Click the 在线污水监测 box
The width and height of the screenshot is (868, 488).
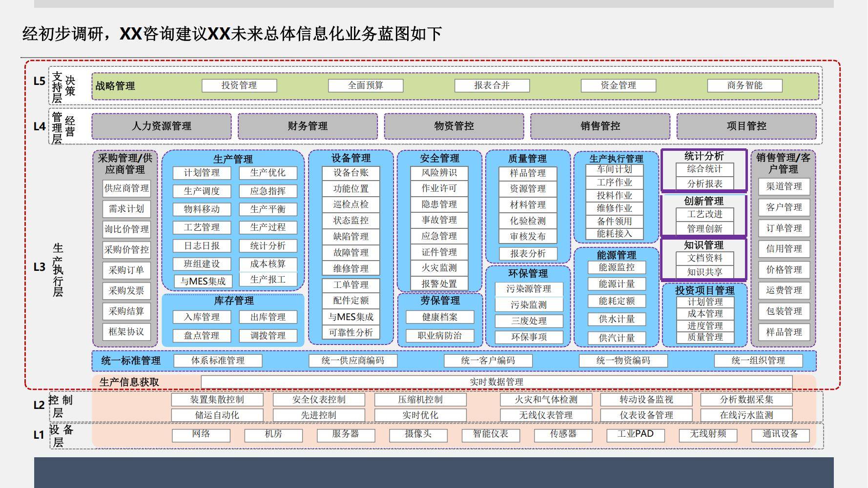click(x=746, y=415)
